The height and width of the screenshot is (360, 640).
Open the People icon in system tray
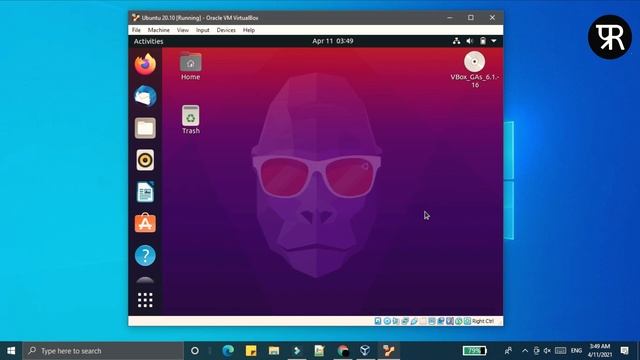[x=508, y=351]
